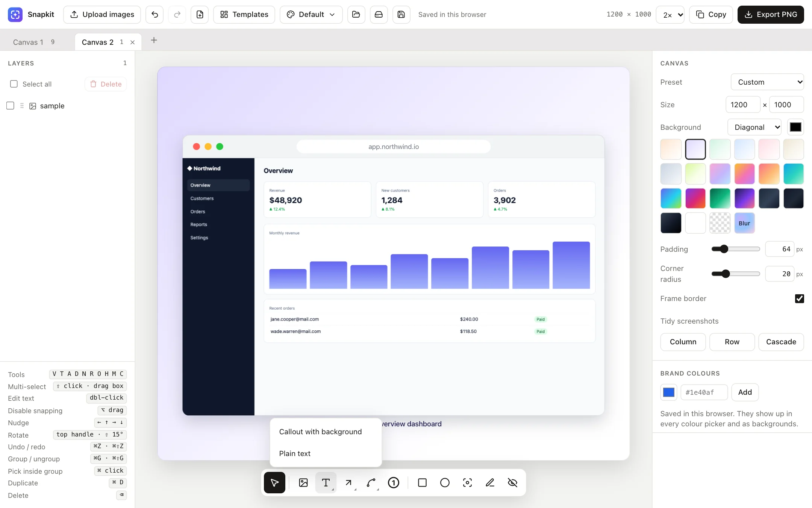The width and height of the screenshot is (812, 508).
Task: Open the Templates button
Action: (244, 14)
